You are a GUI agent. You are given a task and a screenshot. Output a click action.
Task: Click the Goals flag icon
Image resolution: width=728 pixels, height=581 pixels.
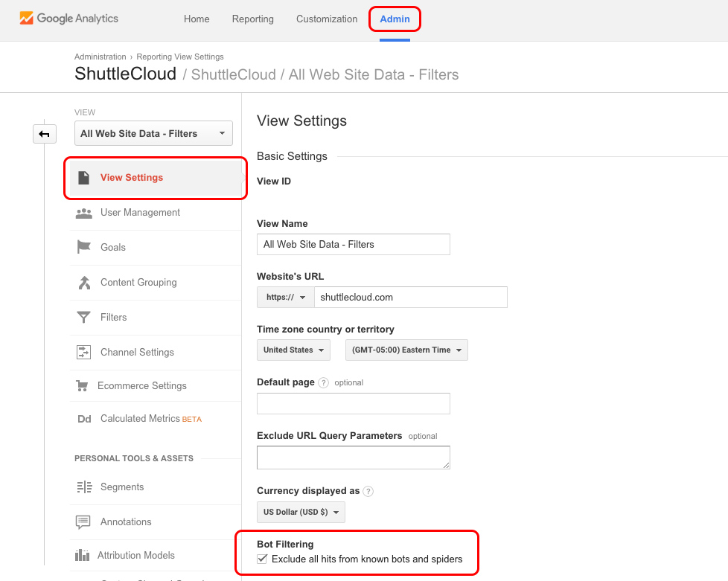point(83,247)
